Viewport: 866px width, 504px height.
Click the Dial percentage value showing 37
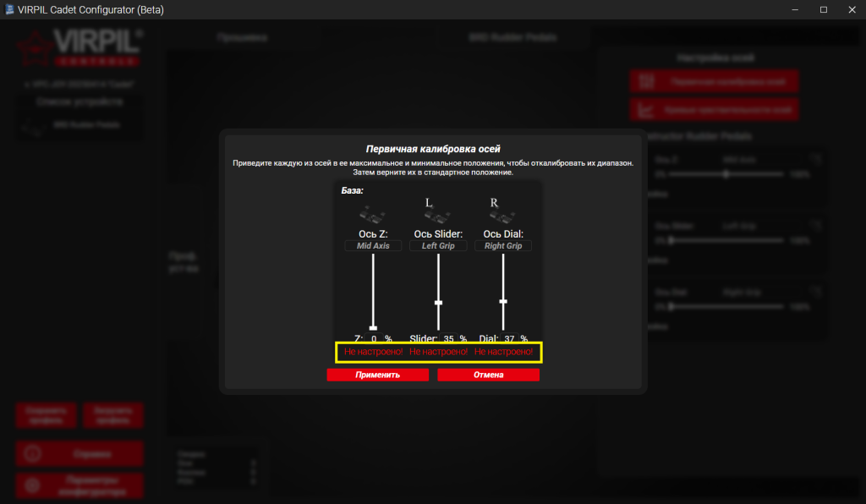coord(509,338)
